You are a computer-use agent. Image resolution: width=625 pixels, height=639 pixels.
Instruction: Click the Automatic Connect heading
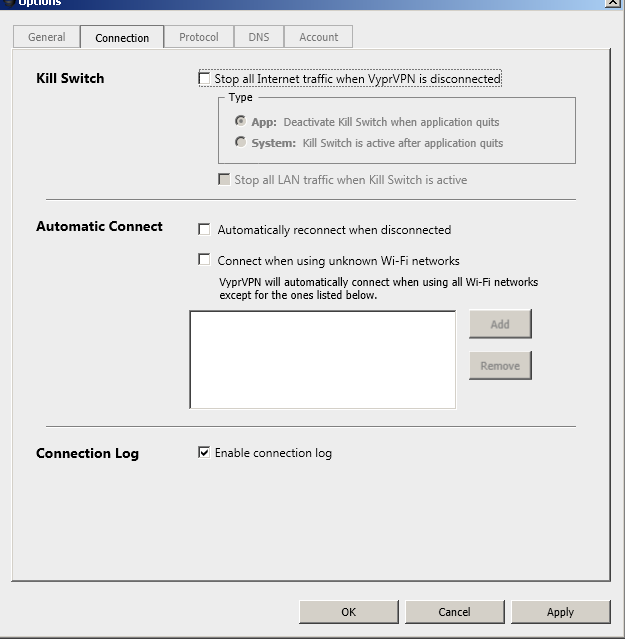click(x=99, y=226)
